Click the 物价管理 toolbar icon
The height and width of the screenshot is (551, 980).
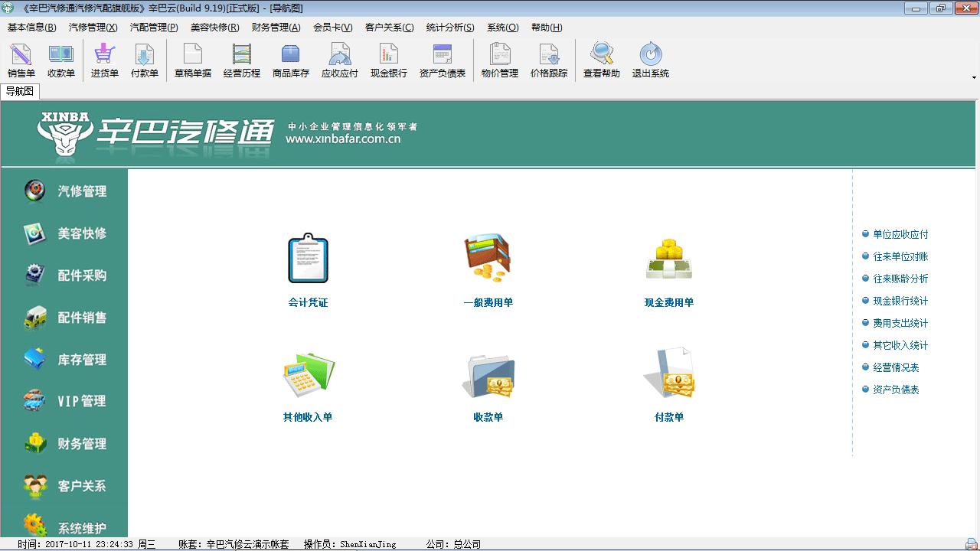[x=500, y=60]
